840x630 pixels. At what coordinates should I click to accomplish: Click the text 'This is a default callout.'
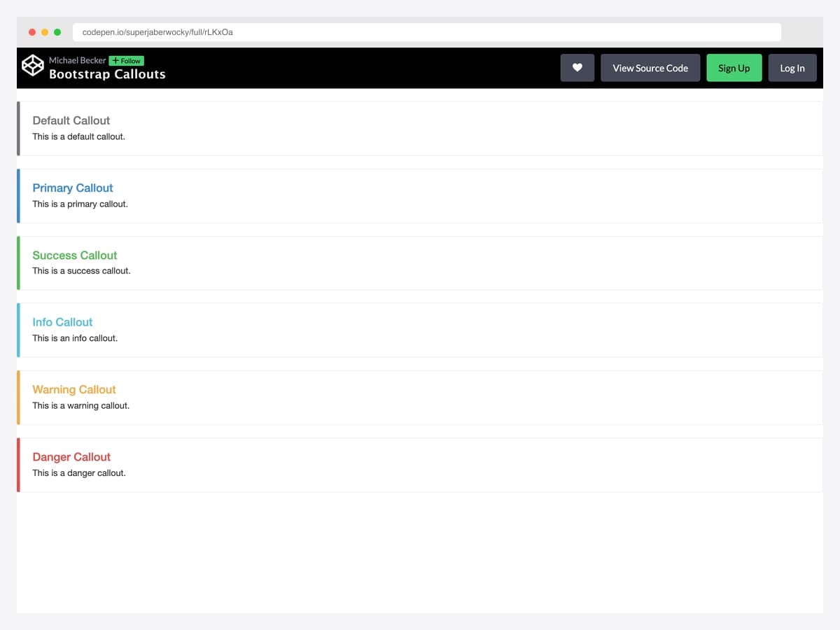tap(79, 136)
